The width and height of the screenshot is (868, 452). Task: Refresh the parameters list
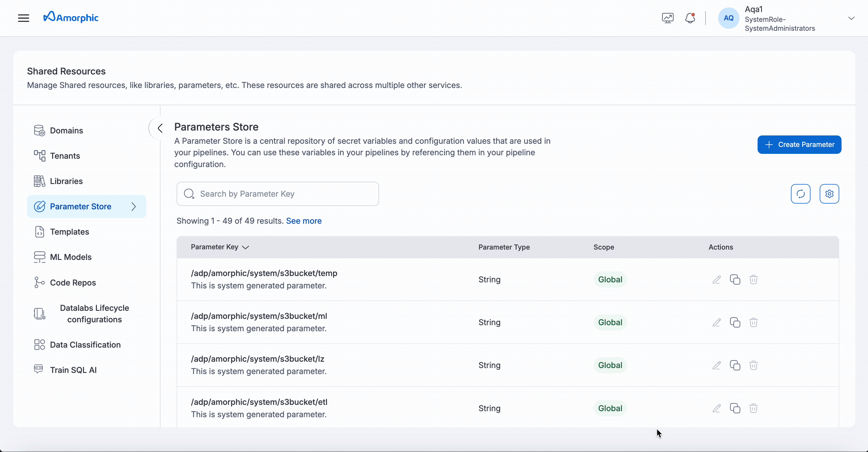click(x=800, y=194)
